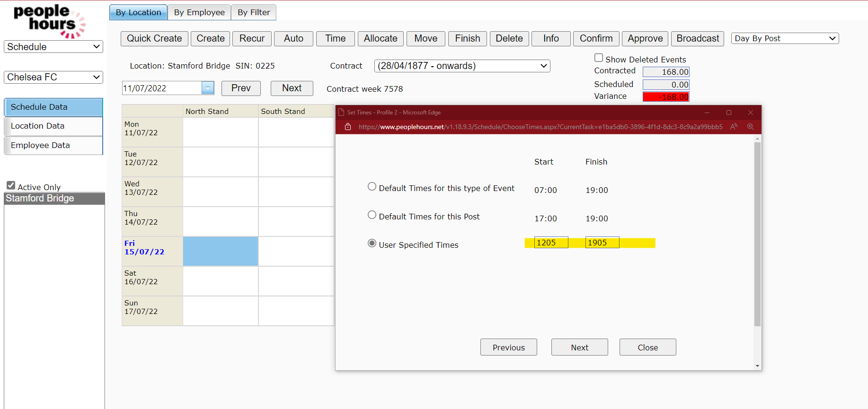Image resolution: width=868 pixels, height=409 pixels.
Task: Open the date picker calendar icon
Action: [x=208, y=88]
